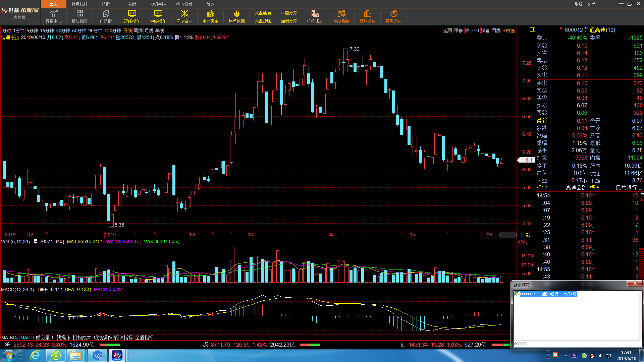Click keyboard wizard code input field
The image size is (644, 362).
(577, 344)
